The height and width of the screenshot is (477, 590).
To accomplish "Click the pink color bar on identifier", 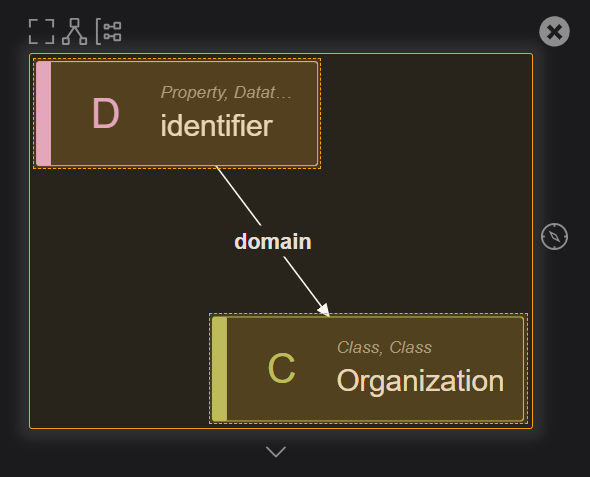I will 44,113.
